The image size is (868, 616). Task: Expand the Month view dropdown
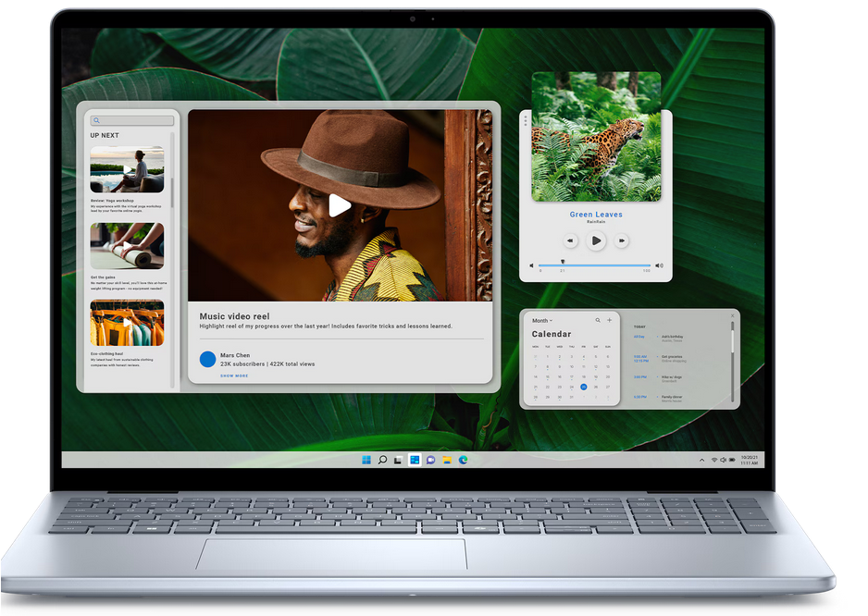tap(541, 321)
